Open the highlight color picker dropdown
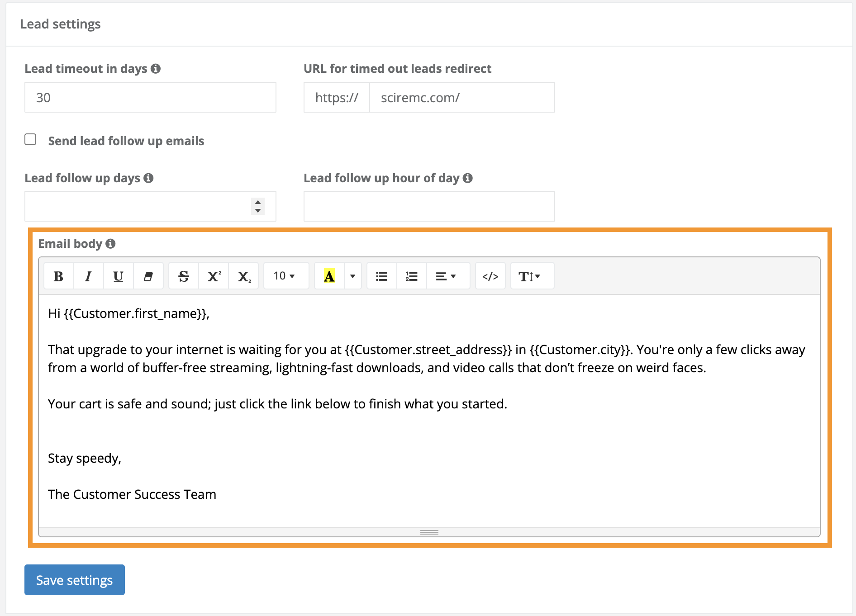Screen dimensions: 856x616 click(x=352, y=275)
